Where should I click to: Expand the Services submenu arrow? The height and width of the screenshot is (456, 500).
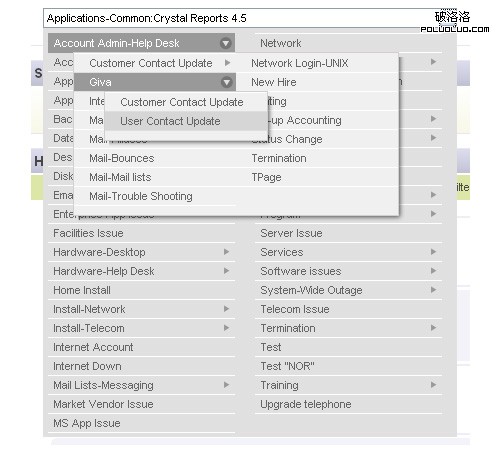(x=433, y=252)
